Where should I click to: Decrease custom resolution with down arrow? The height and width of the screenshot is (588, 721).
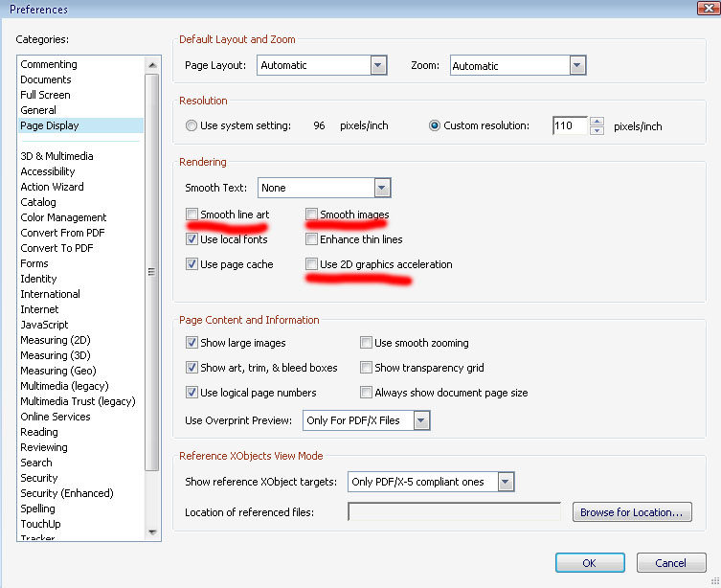click(597, 130)
